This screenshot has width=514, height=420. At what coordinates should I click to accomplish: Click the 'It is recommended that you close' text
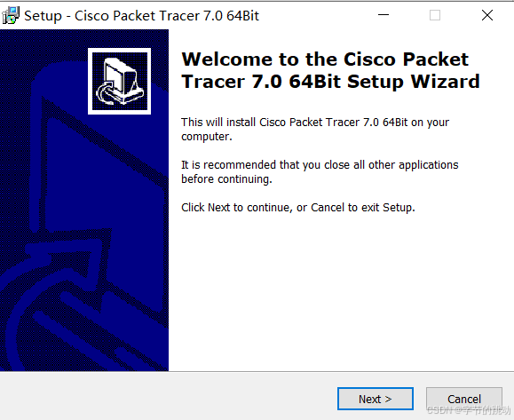pyautogui.click(x=320, y=171)
